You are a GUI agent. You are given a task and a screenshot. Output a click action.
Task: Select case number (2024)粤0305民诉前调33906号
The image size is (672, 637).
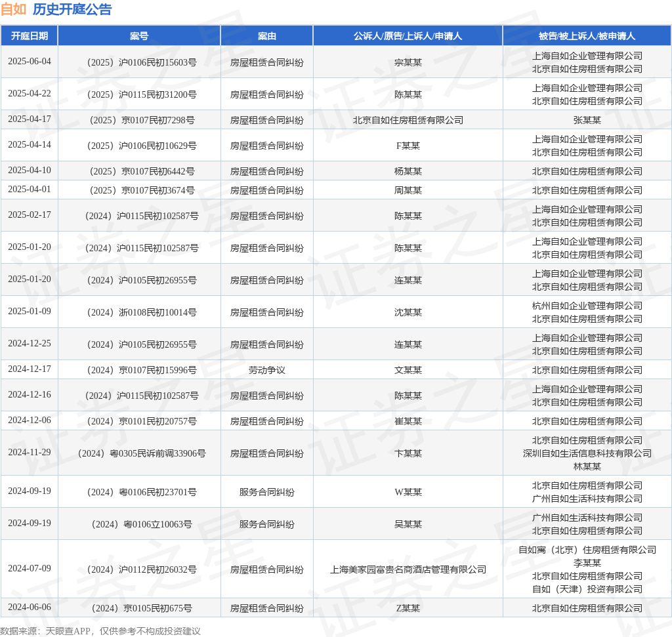142,454
